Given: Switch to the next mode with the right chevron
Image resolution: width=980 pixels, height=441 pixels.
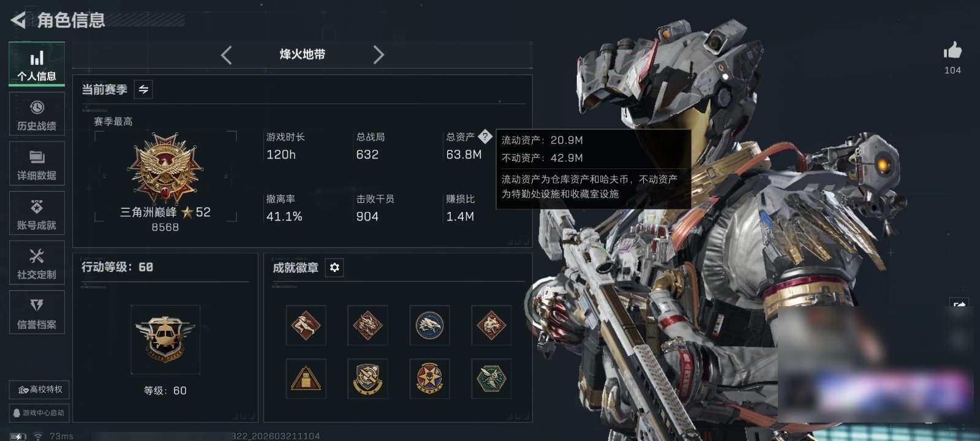Looking at the screenshot, I should (379, 55).
